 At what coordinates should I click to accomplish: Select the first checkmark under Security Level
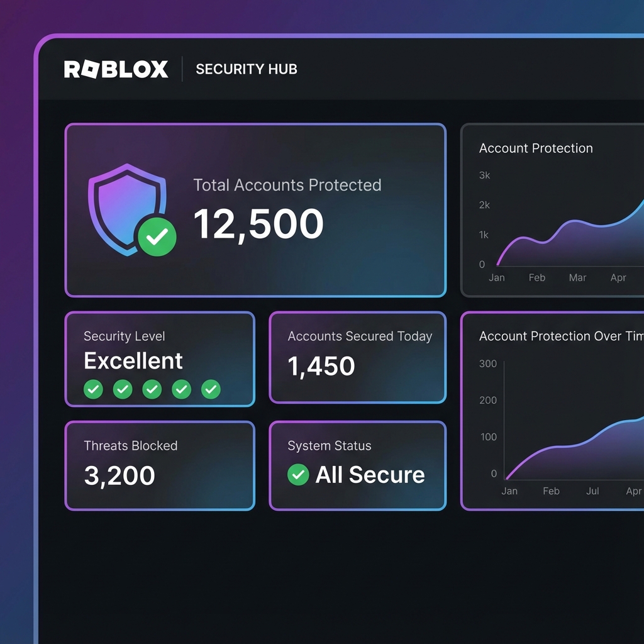point(93,389)
